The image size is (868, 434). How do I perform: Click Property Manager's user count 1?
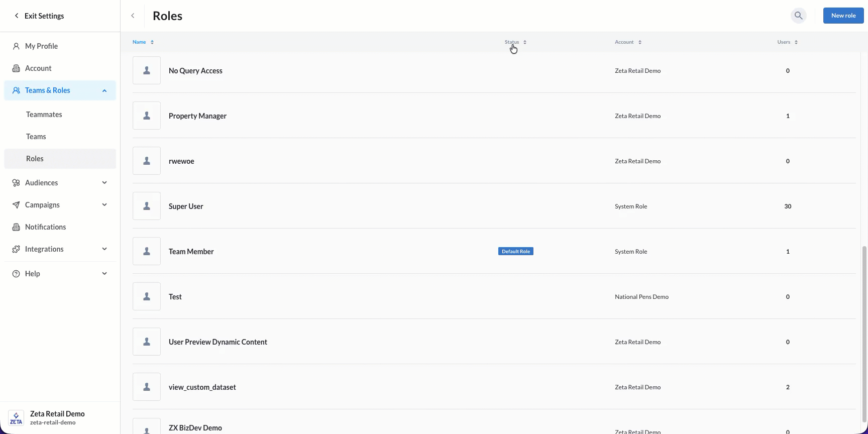coord(788,116)
